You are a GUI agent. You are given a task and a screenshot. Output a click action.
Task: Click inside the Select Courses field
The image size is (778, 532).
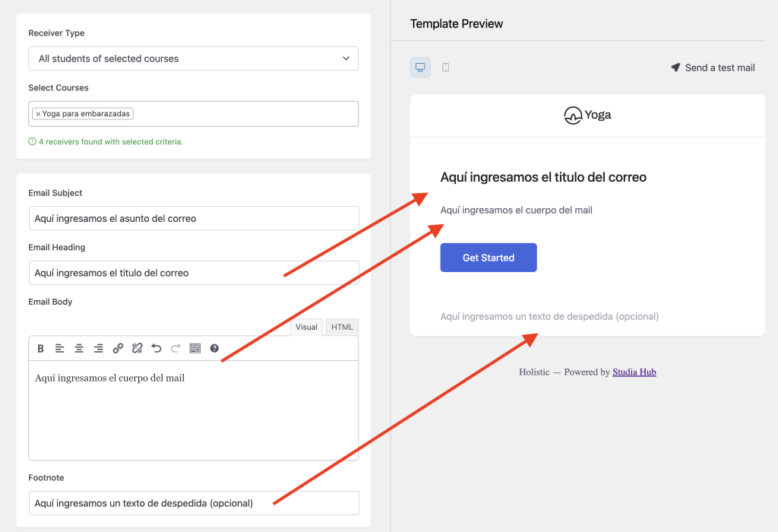pos(243,114)
